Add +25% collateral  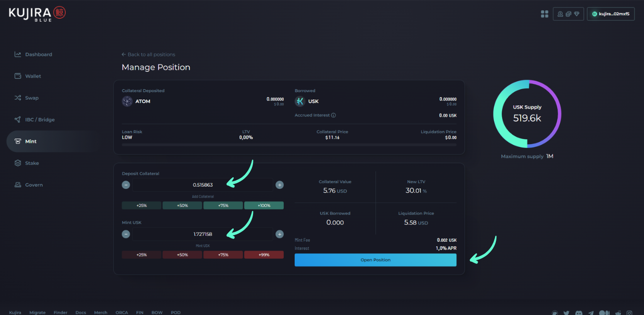[x=141, y=206]
